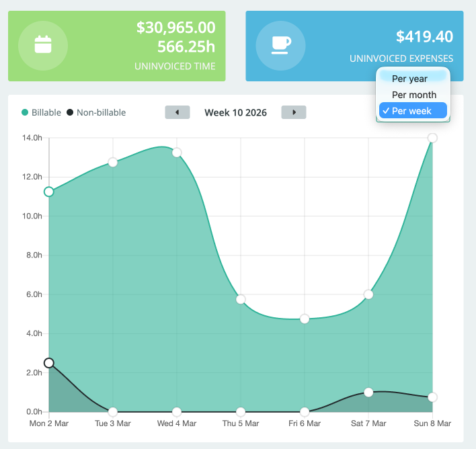The height and width of the screenshot is (449, 476).
Task: Click the UNINVOICED TIME label
Action: (x=175, y=66)
